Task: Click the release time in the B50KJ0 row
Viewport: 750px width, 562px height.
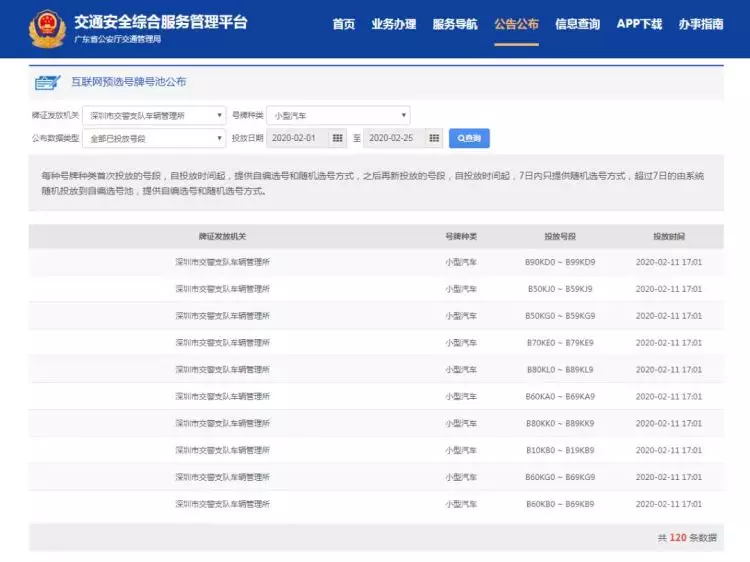Action: [x=669, y=289]
